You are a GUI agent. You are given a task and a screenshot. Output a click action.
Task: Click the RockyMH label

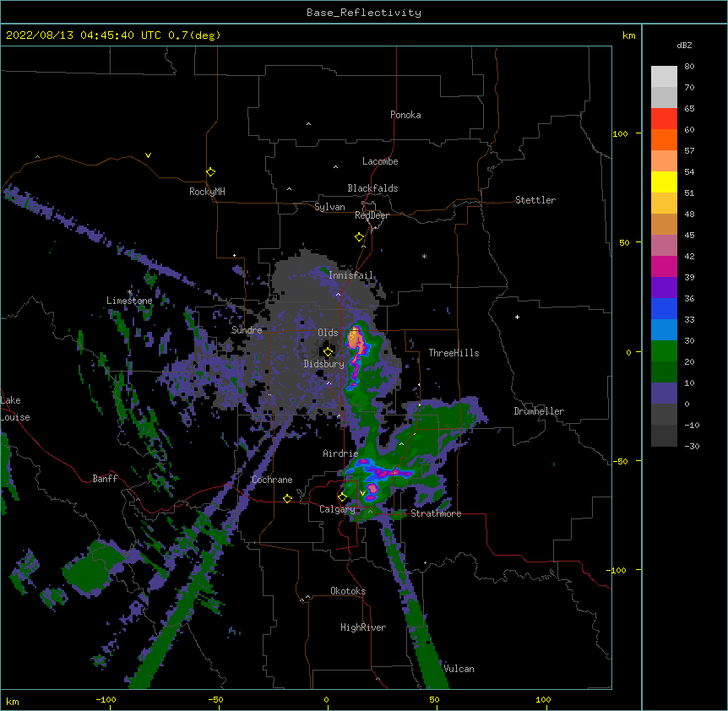coord(207,191)
